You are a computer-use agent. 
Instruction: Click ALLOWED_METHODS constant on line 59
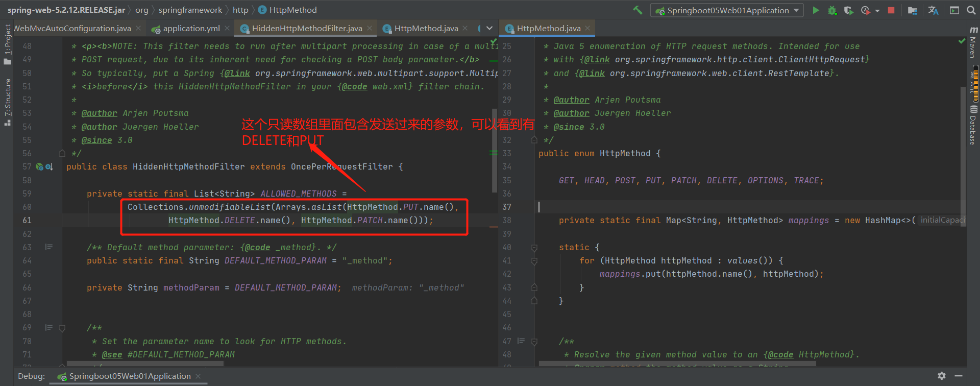[x=299, y=194]
